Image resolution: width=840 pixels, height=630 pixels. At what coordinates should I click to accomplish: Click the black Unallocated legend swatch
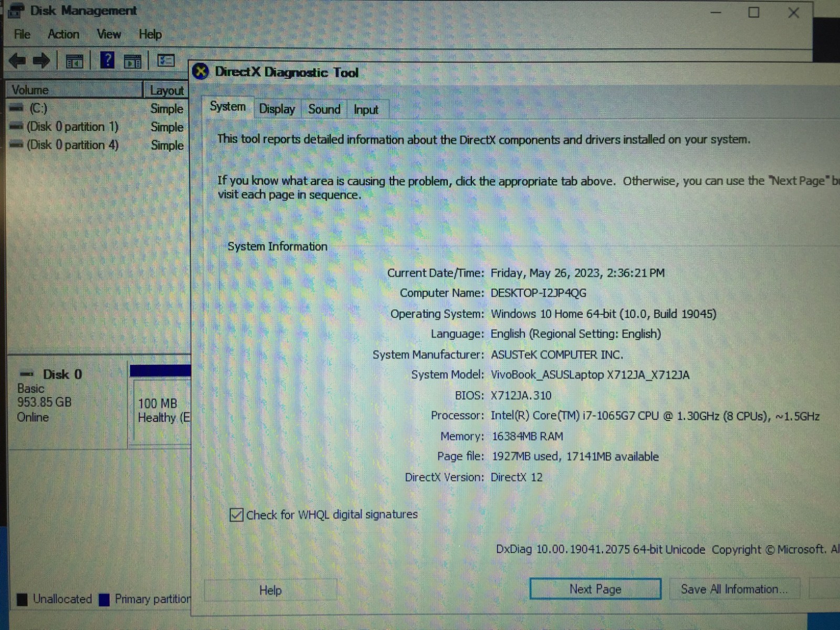(22, 600)
